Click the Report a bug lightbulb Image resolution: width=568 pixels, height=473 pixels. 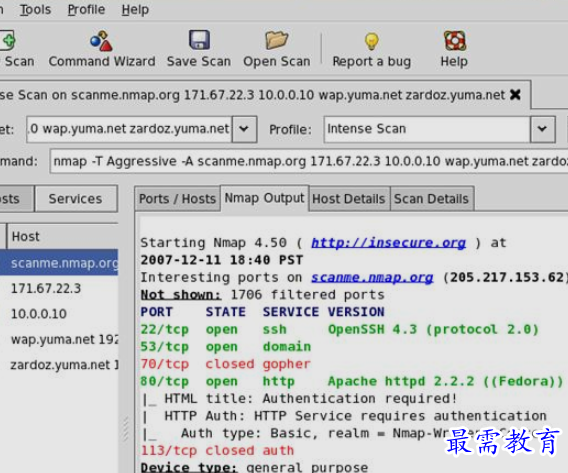(372, 41)
